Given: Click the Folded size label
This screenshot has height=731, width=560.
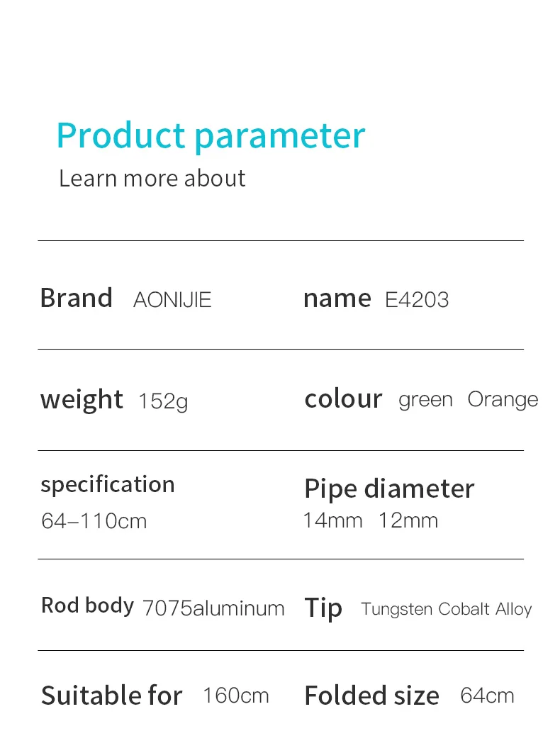Looking at the screenshot, I should point(371,696).
